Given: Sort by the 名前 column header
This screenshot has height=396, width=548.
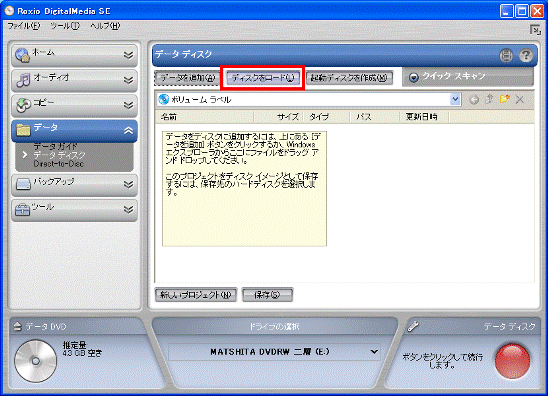Looking at the screenshot, I should pyautogui.click(x=204, y=117).
